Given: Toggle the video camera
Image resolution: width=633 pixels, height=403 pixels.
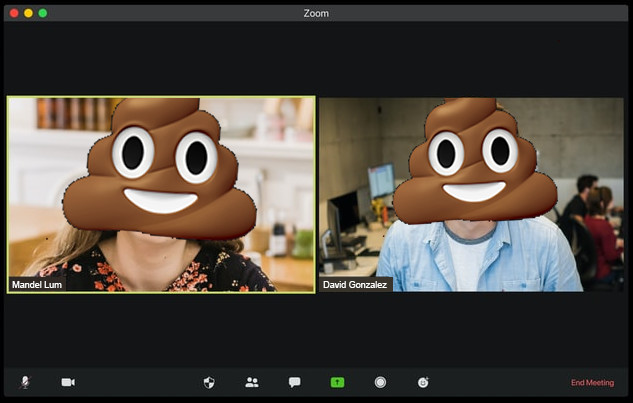Looking at the screenshot, I should click(x=68, y=382).
